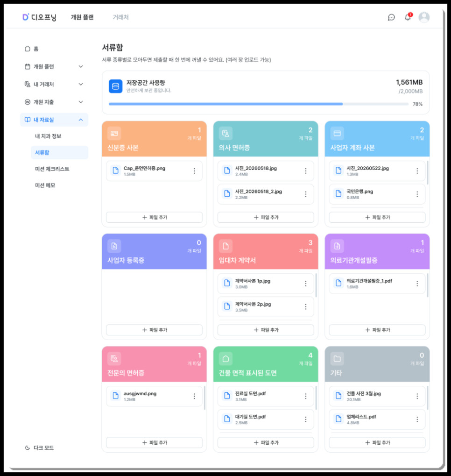Screen dimensions: 451x476
Task: Add a file to 신분증 사본
Action: [x=154, y=217]
